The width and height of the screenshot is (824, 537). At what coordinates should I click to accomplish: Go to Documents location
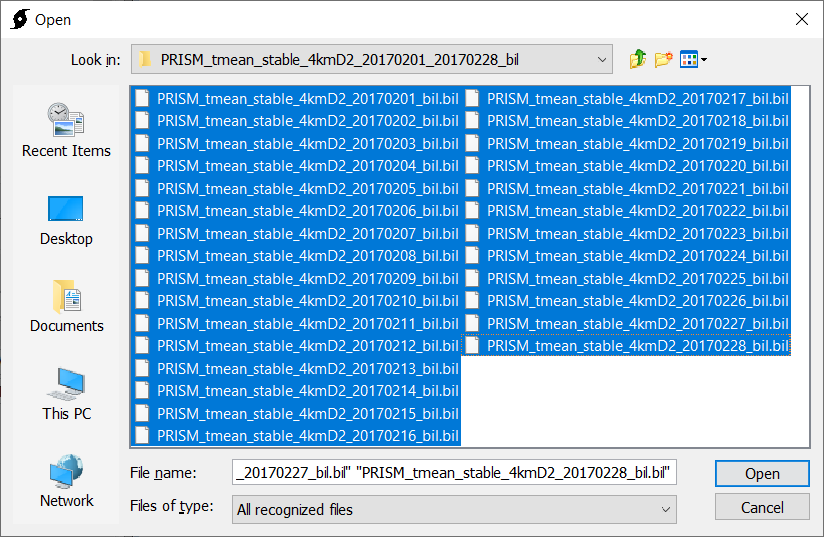pyautogui.click(x=67, y=307)
